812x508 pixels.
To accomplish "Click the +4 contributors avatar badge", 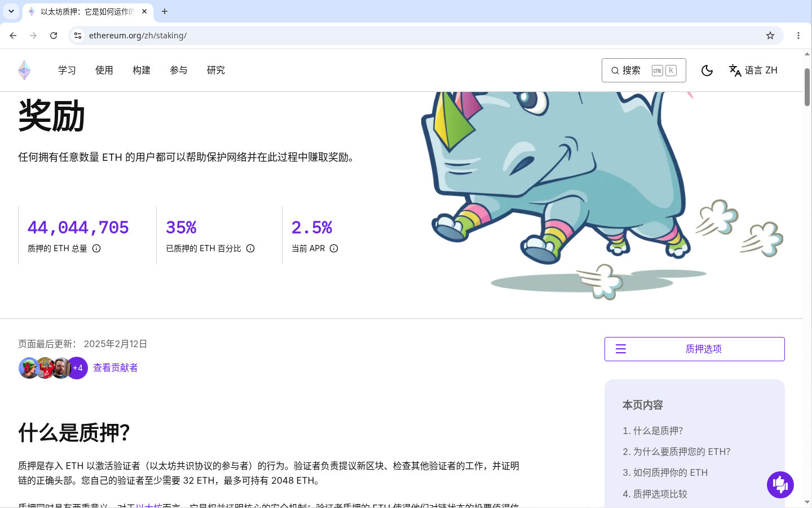I will coord(77,368).
